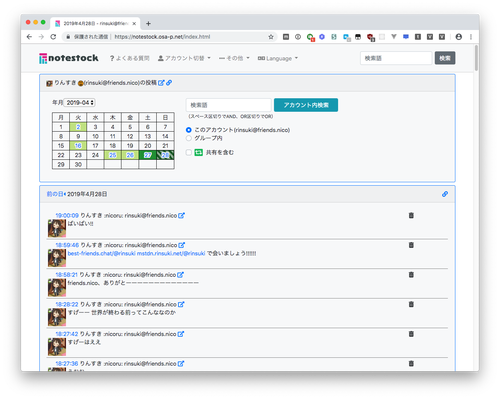500x399 pixels.
Task: Open original post link for 18:59:46 entry
Action: click(x=181, y=245)
